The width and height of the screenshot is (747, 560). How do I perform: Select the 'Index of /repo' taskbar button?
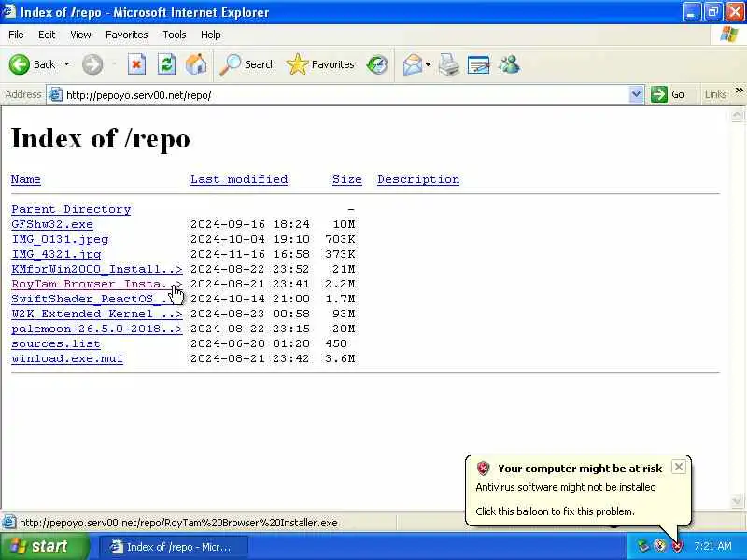click(x=173, y=547)
